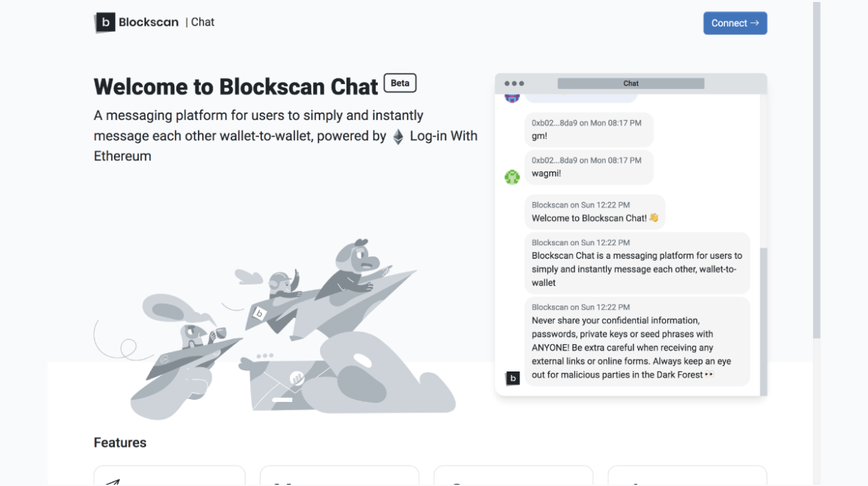The image size is (868, 486).
Task: Click the green pixel avatar beside the wagmi message
Action: point(512,177)
